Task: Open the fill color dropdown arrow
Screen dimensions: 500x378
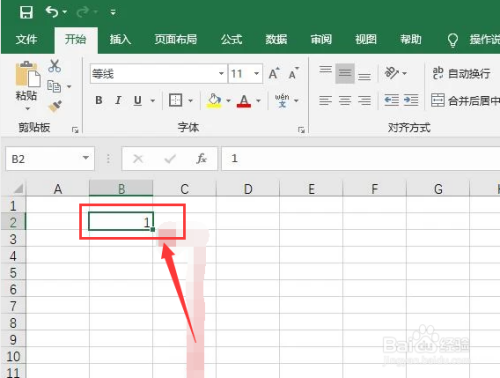Action: (x=229, y=101)
